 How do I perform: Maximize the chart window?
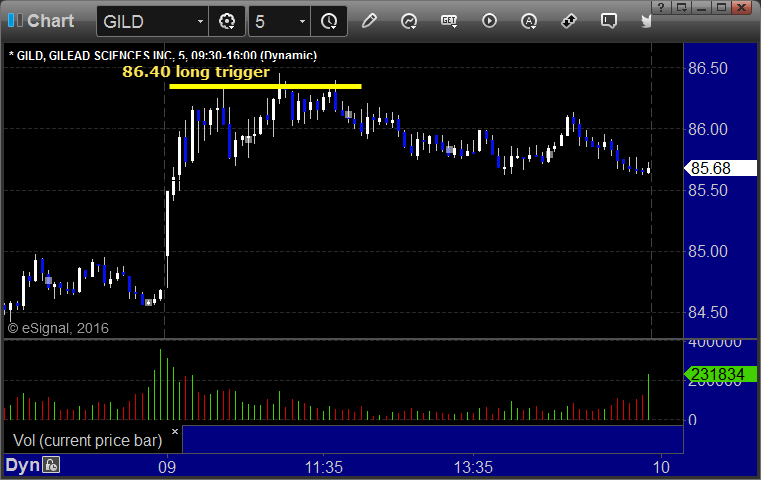[x=721, y=7]
